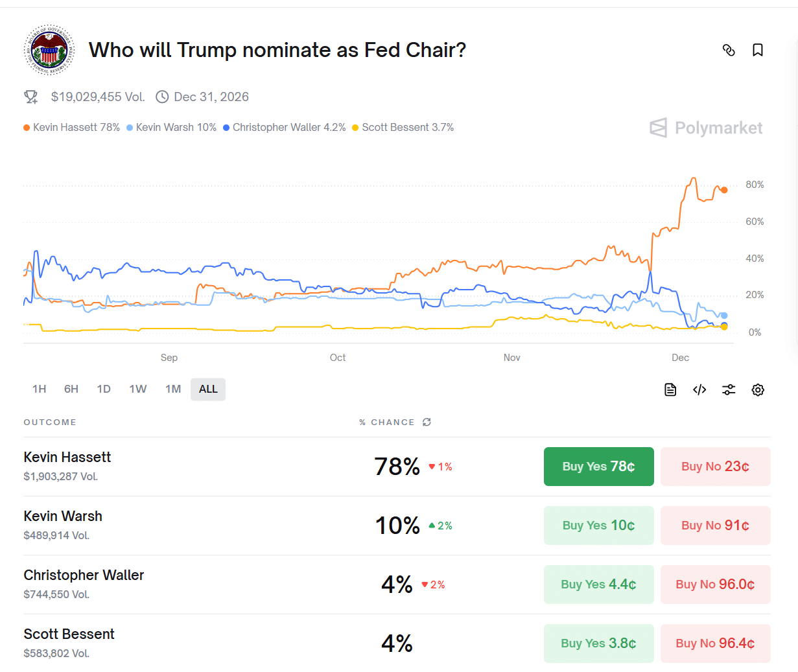Click the embed code icon

[699, 389]
